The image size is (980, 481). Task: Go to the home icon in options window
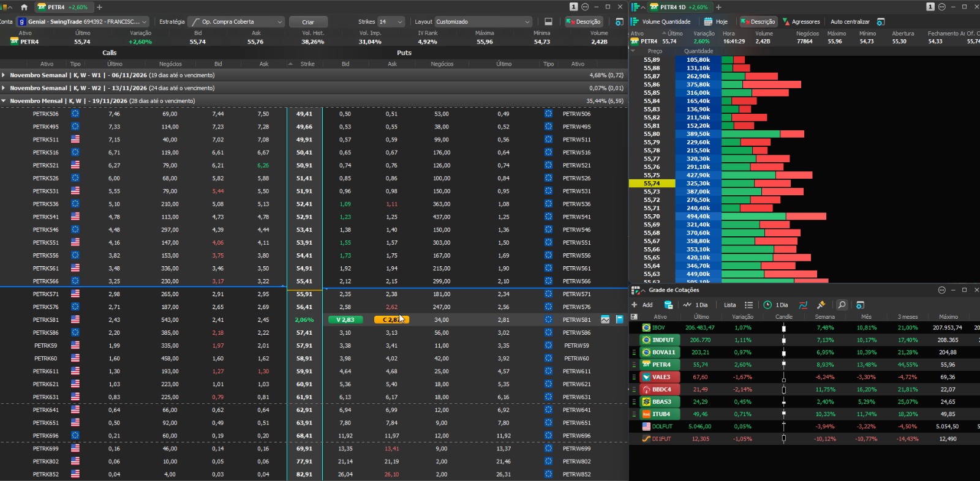point(24,7)
